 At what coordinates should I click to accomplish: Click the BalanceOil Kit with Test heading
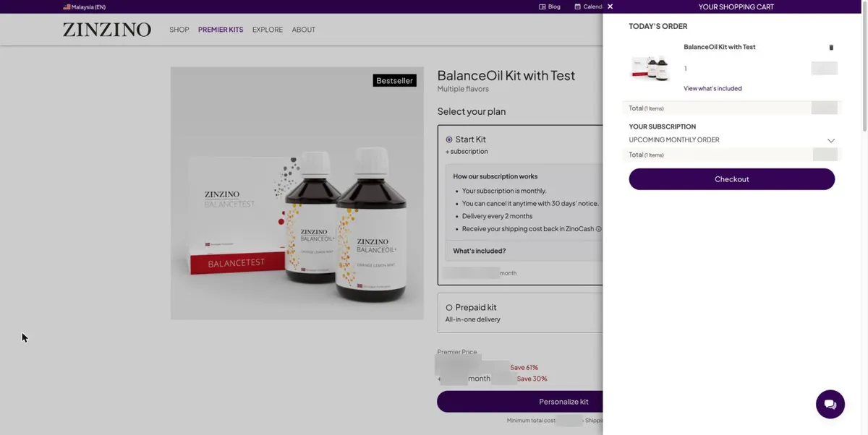pos(506,75)
